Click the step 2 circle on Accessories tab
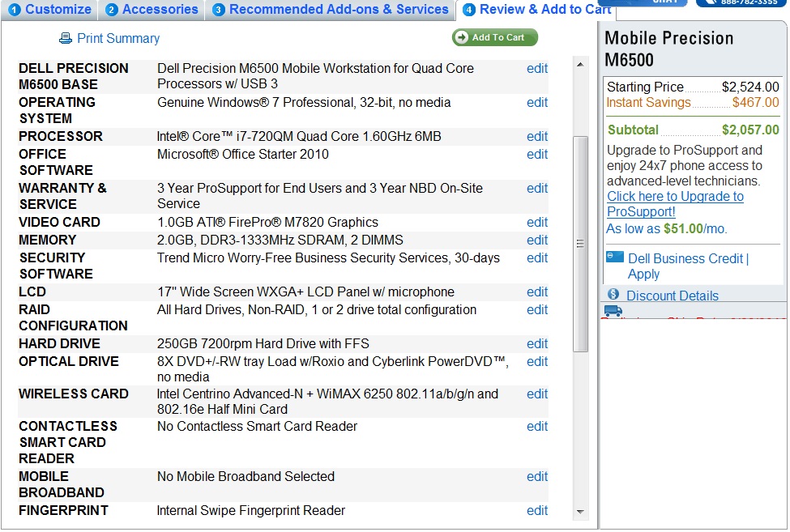This screenshot has width=790, height=532. tap(112, 10)
